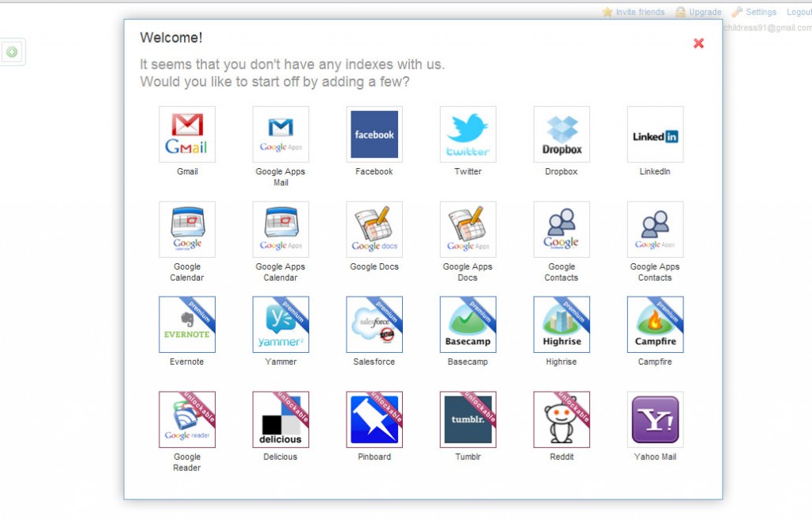Pick the unlockable Pinboard icon
The width and height of the screenshot is (812, 521).
tap(374, 419)
